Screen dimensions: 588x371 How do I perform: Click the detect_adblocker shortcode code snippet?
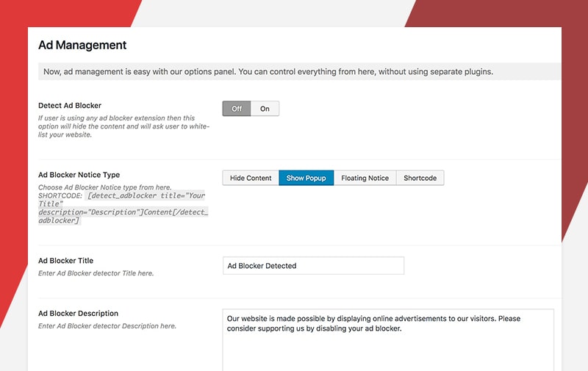click(123, 208)
